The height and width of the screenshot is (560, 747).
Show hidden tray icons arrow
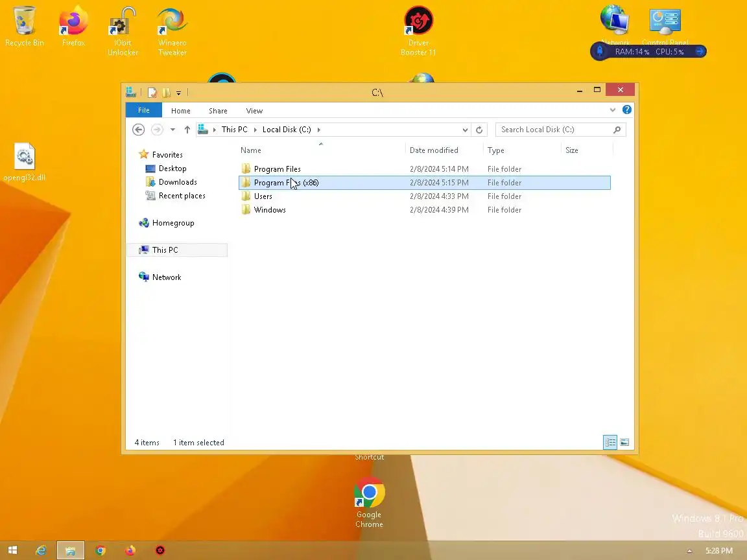click(x=689, y=551)
